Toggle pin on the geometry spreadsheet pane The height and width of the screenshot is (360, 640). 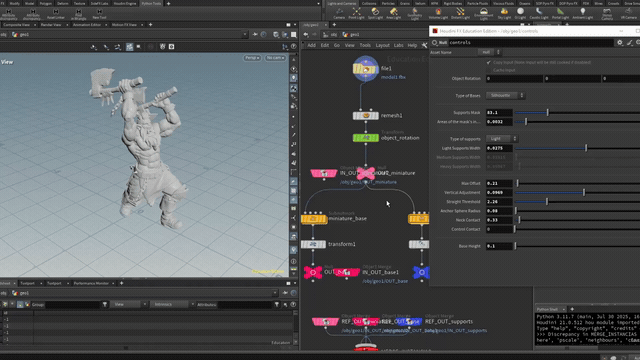pyautogui.click(x=285, y=293)
